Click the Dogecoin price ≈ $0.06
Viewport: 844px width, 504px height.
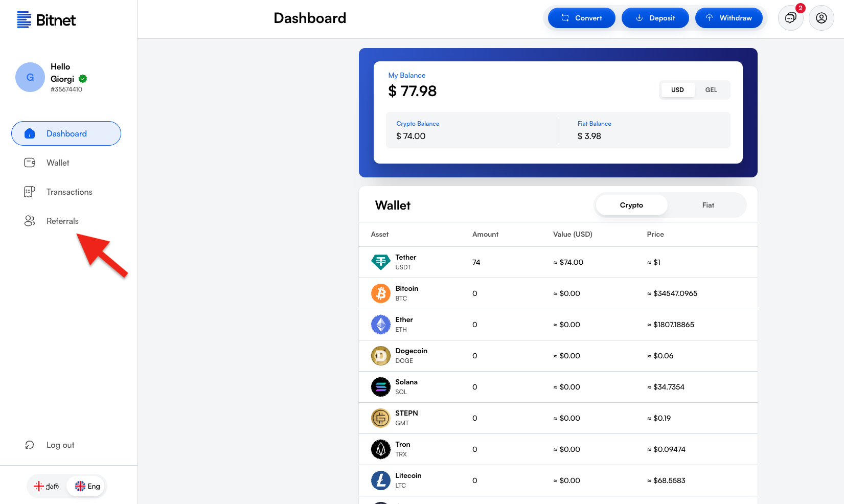coord(660,356)
